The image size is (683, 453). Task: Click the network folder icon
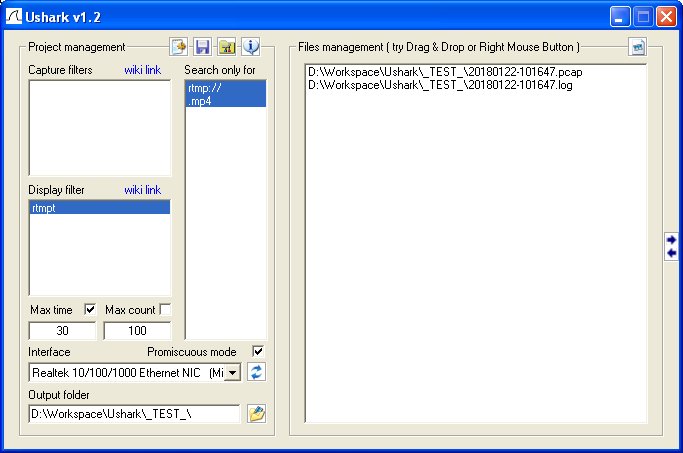[x=226, y=47]
